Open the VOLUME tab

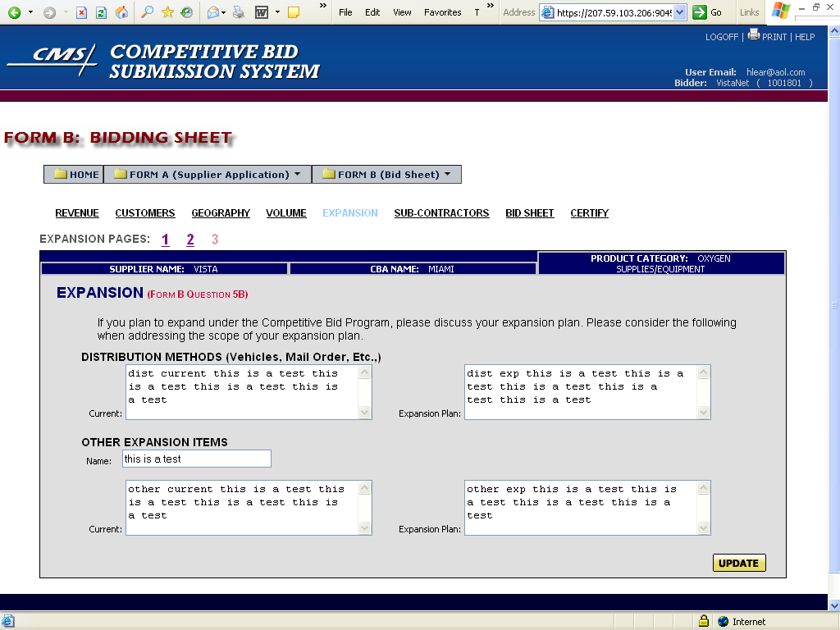pos(286,213)
